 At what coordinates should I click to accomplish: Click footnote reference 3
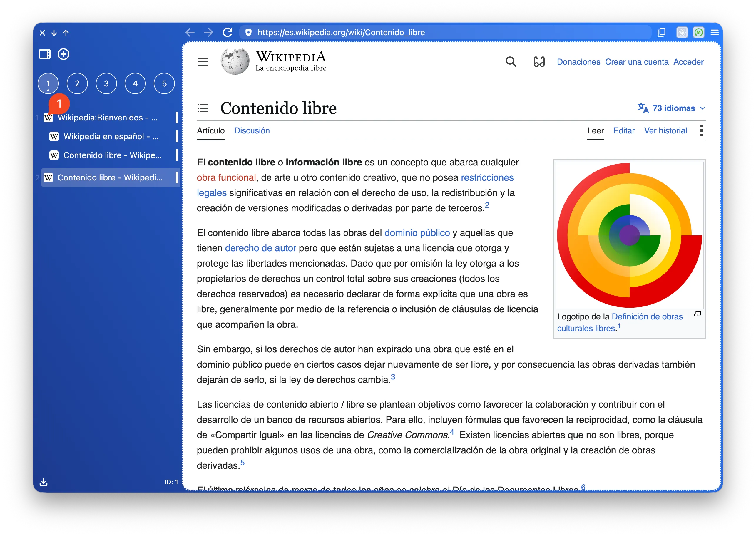[392, 377]
